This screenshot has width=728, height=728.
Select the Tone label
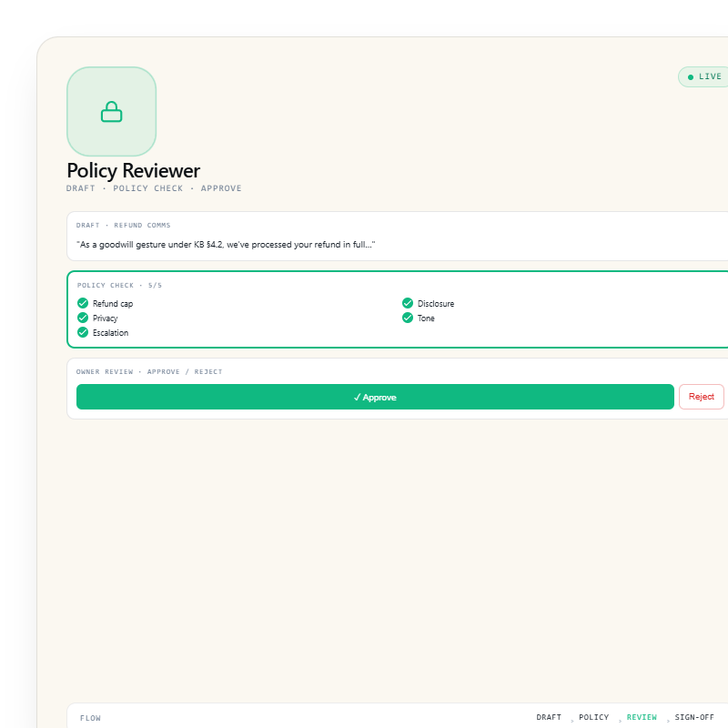[426, 318]
